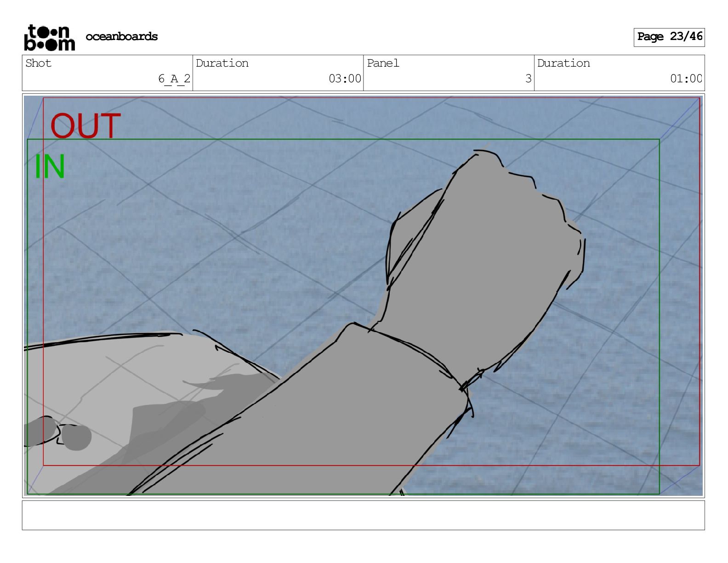Click the Toon Boom logo
Viewport: 728px width, 563px height.
[x=49, y=37]
